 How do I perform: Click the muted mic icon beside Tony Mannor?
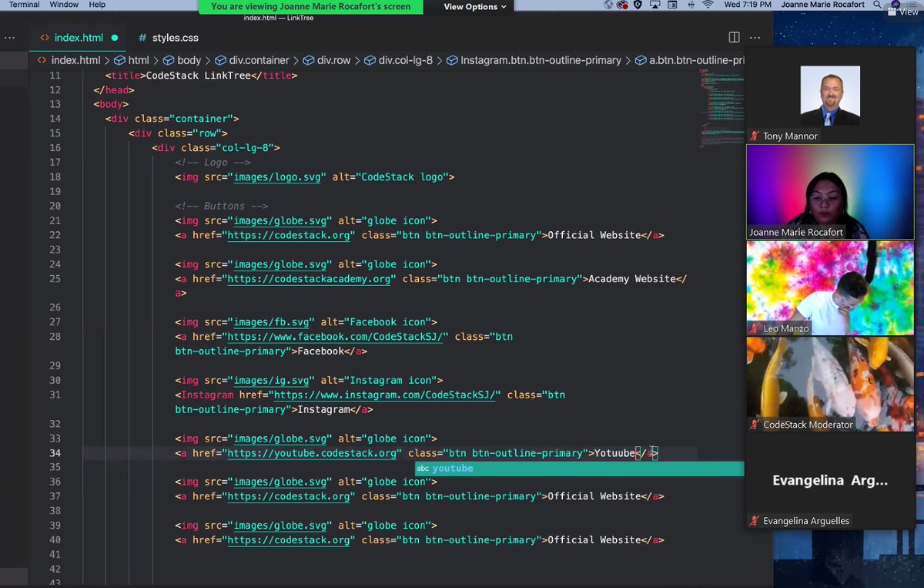tap(755, 136)
